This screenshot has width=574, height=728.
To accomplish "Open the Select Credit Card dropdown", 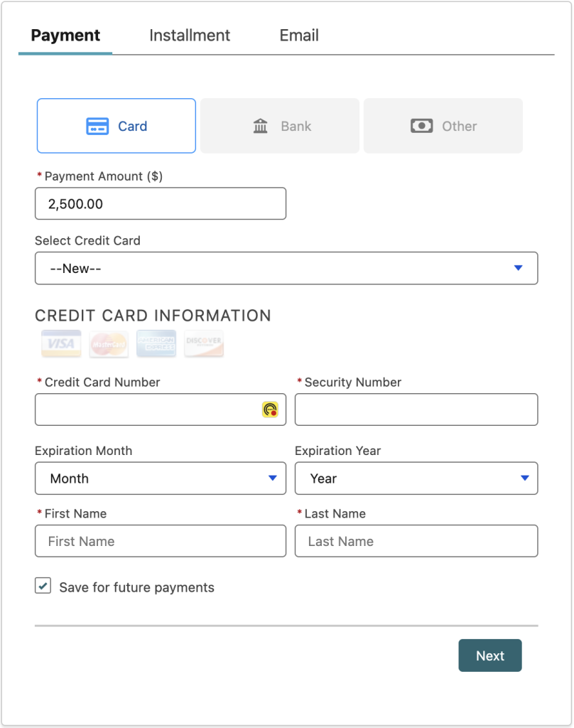I will point(286,268).
